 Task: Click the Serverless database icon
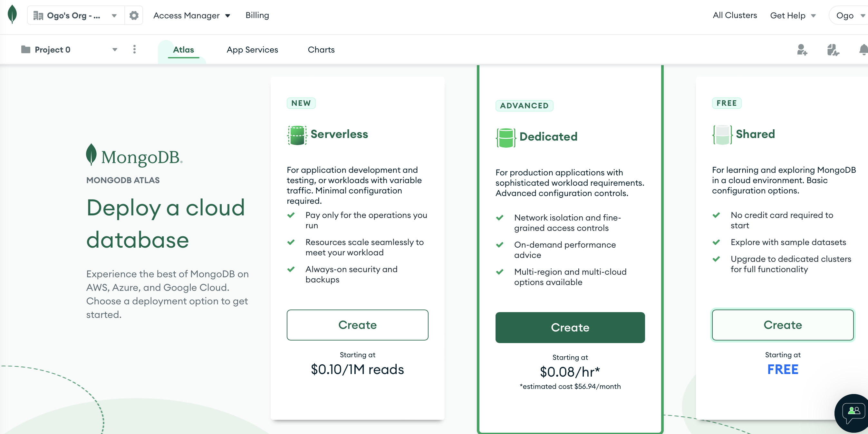[x=297, y=135]
